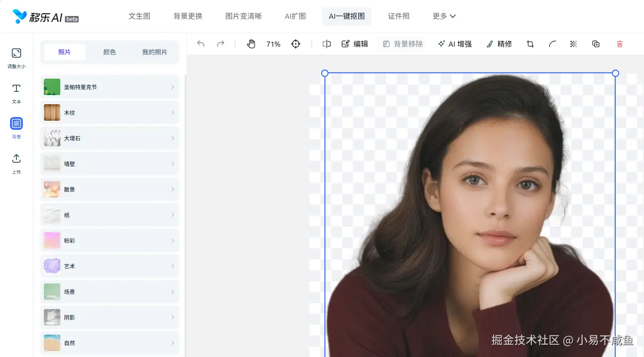
Task: Click the 编辑 edit button
Action: point(355,44)
